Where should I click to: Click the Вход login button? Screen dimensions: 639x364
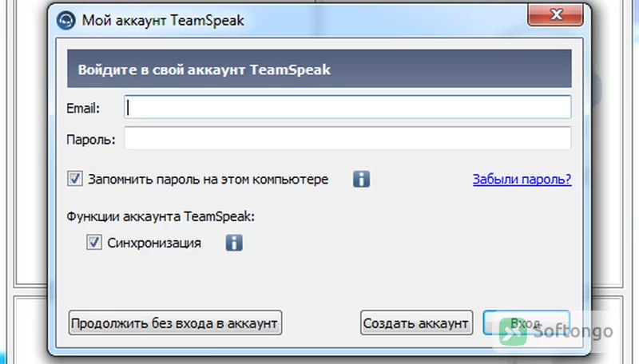pos(526,322)
